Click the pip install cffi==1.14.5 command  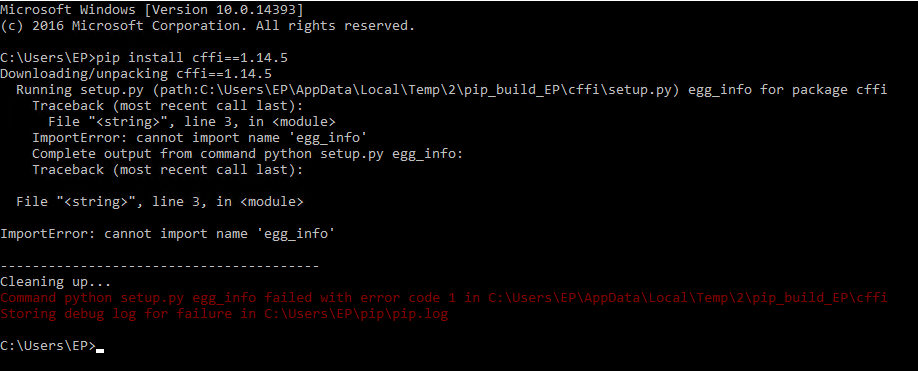click(191, 58)
